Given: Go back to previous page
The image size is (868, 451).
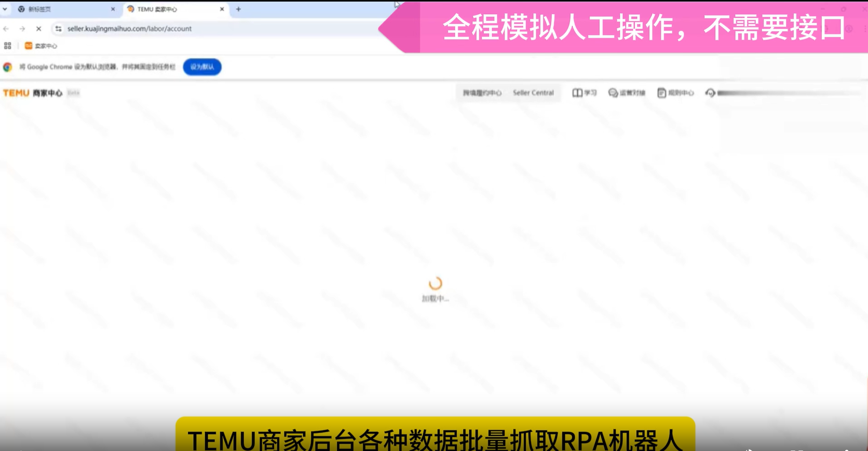Looking at the screenshot, I should pos(6,29).
